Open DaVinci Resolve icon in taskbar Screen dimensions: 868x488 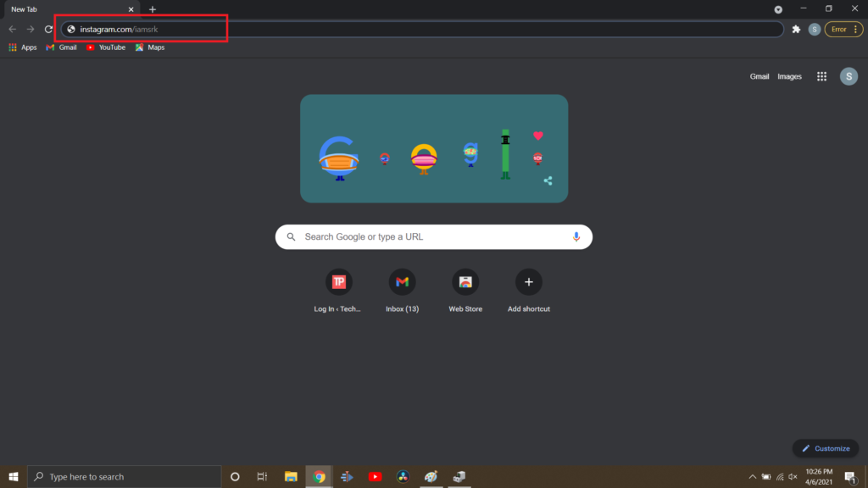pyautogui.click(x=403, y=476)
